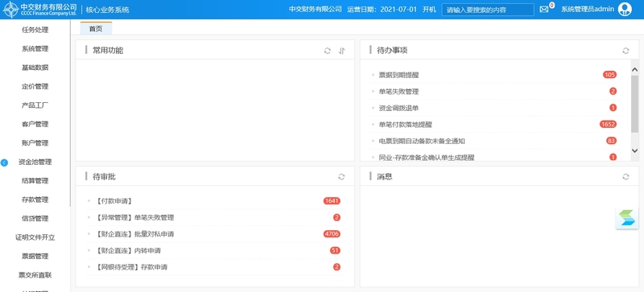Open 单笔失败管理 in 待办事项 list
This screenshot has width=644, height=292.
398,92
